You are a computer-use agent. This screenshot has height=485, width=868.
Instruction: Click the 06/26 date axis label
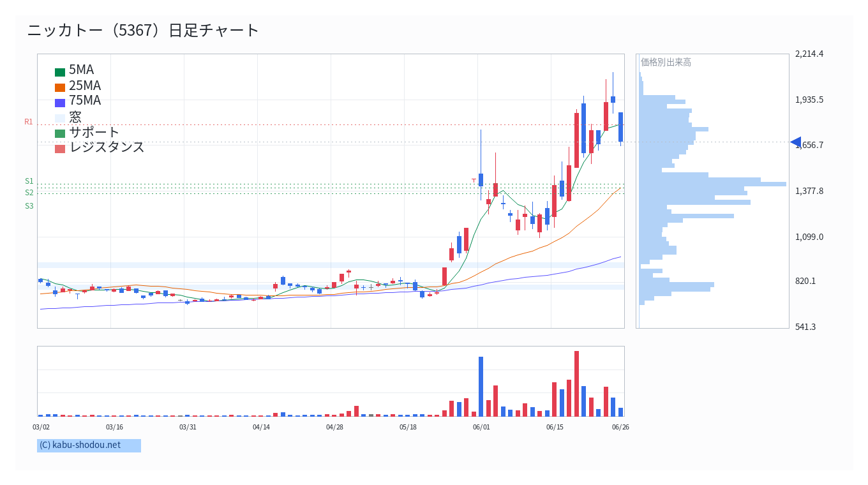point(620,428)
